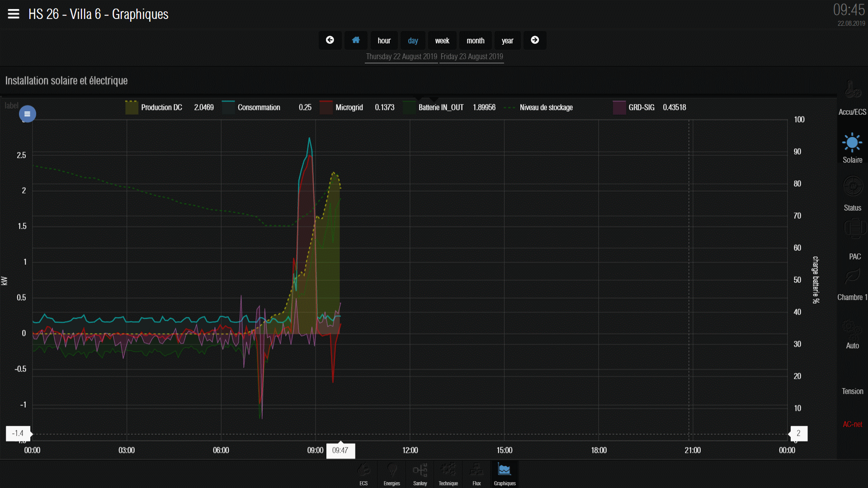This screenshot has height=488, width=868.
Task: Open the Status sidebar page
Action: tap(852, 193)
